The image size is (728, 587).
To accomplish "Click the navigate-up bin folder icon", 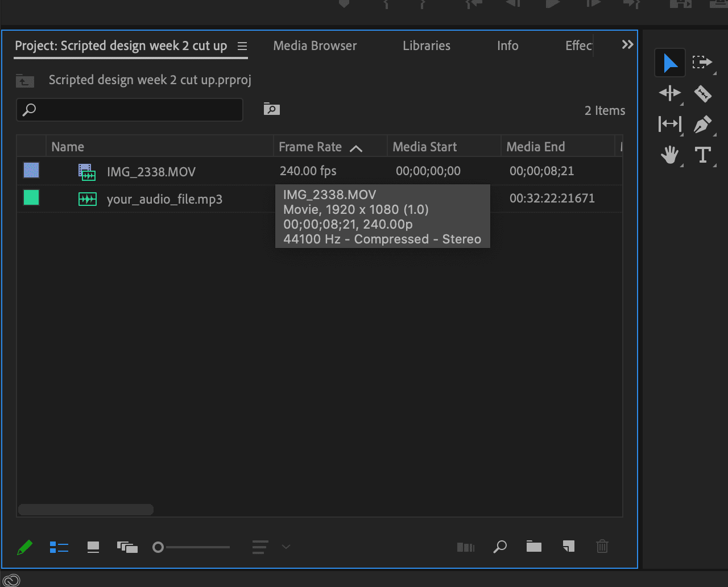I will [x=25, y=81].
